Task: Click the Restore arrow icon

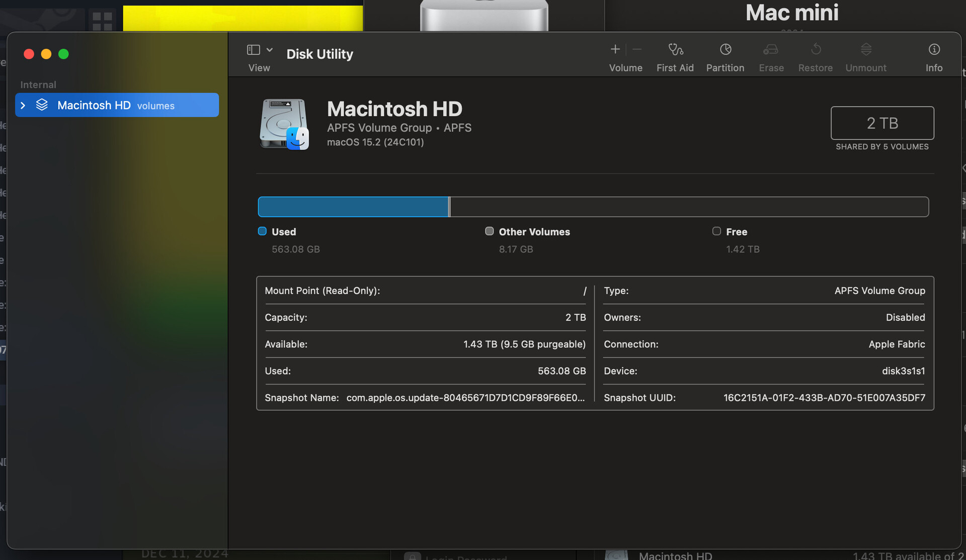Action: tap(816, 49)
